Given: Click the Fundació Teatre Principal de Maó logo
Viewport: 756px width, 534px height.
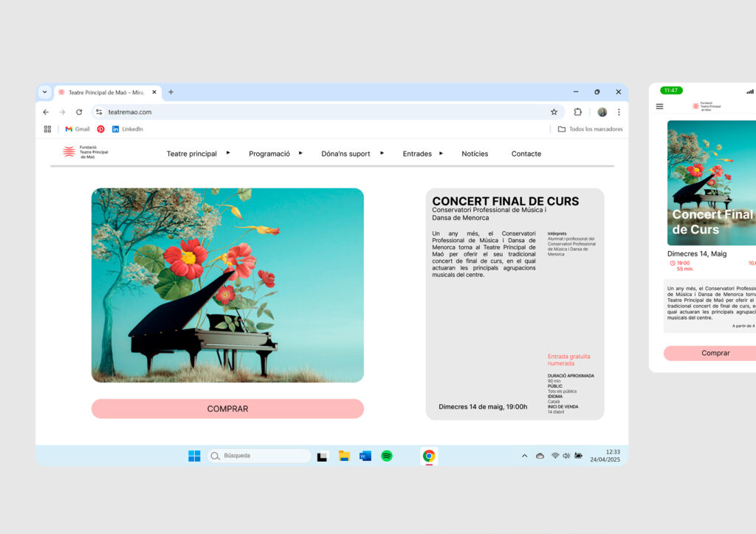Looking at the screenshot, I should click(x=86, y=152).
